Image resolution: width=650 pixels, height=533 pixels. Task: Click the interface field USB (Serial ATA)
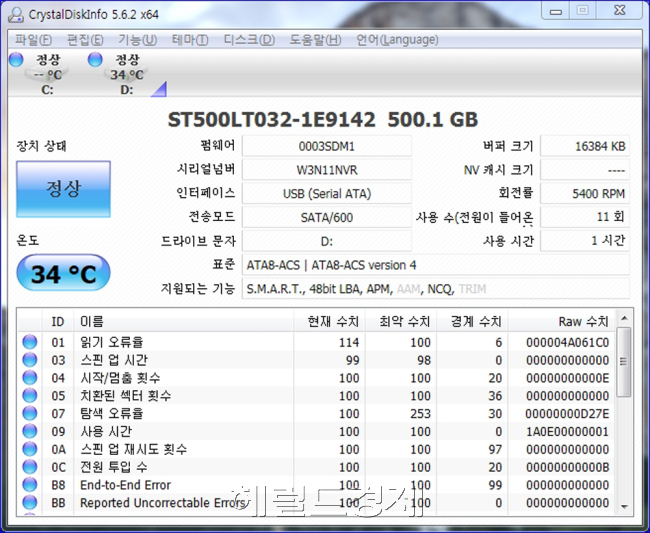pos(327,194)
